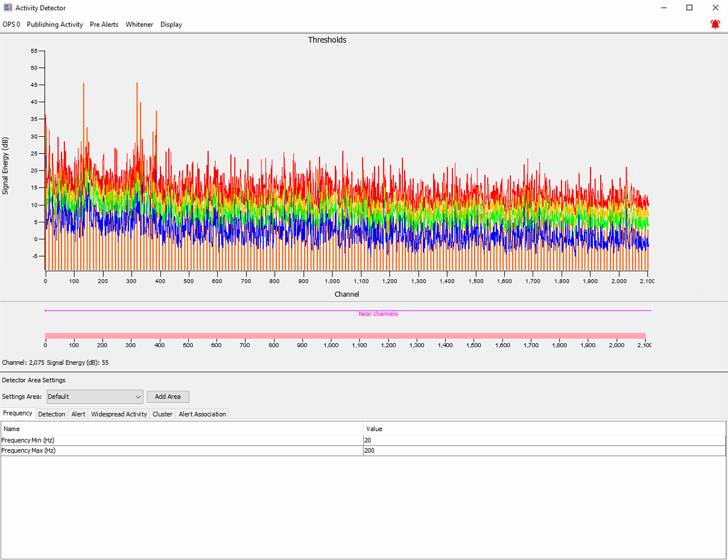Open the Publishing Activity menu

pyautogui.click(x=55, y=25)
